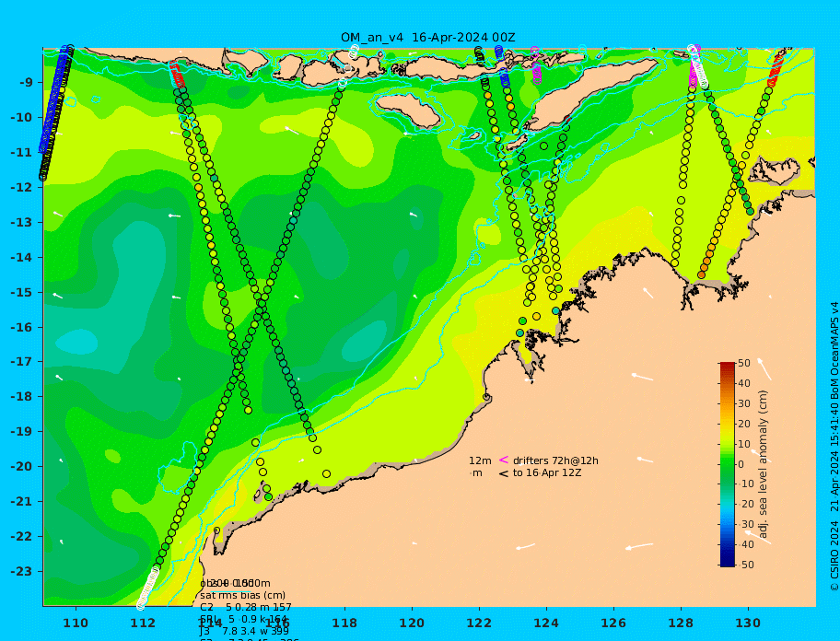Click the -19 latitude axis label
840x641 pixels.
[21, 432]
